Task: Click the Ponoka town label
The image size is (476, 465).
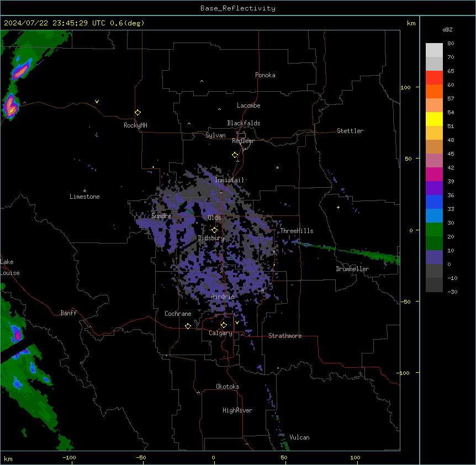Action: click(265, 75)
